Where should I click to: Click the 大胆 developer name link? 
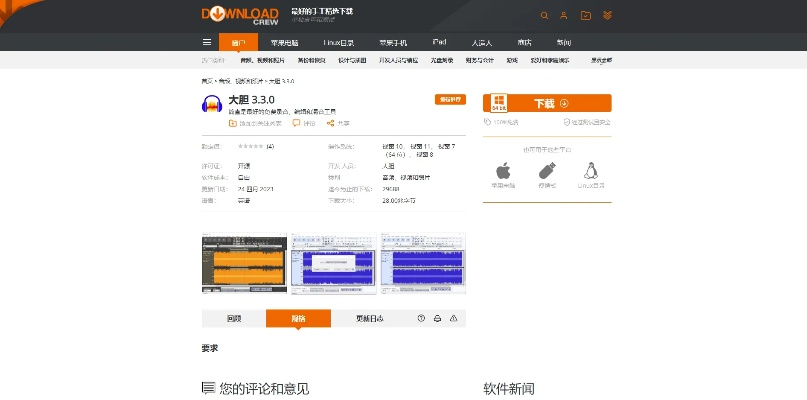coord(388,166)
